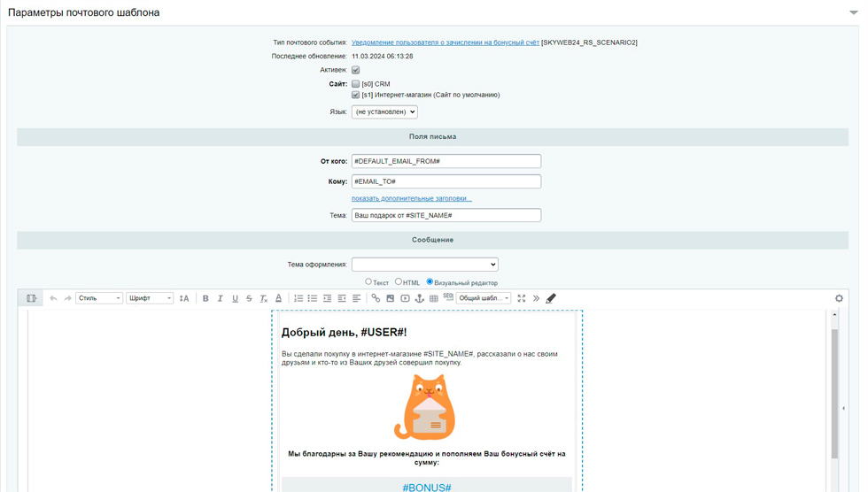Insert image via toolbar picture icon
This screenshot has width=868, height=492.
(x=390, y=299)
